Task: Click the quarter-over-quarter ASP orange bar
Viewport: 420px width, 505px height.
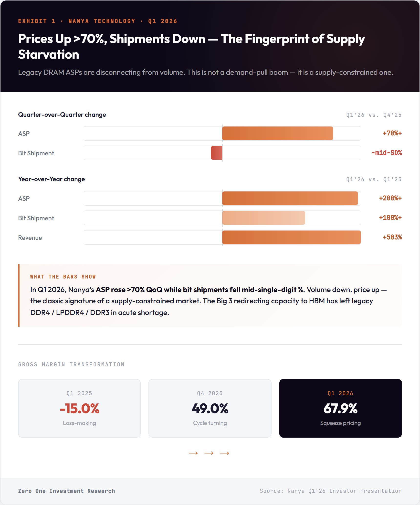Action: click(x=277, y=133)
